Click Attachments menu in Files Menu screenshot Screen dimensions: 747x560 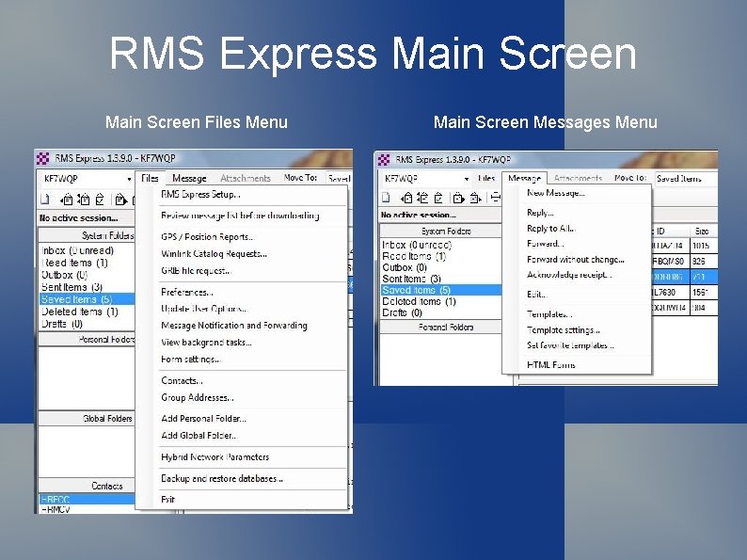(x=246, y=178)
